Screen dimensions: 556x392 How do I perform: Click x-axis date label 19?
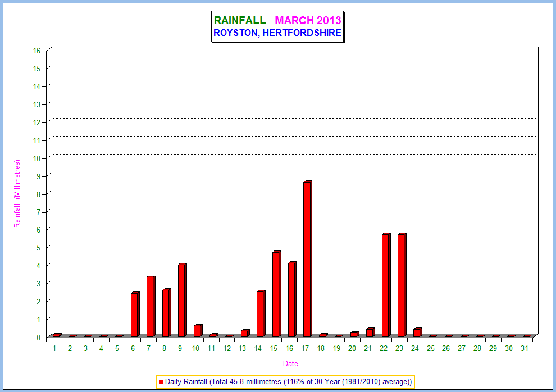(336, 348)
